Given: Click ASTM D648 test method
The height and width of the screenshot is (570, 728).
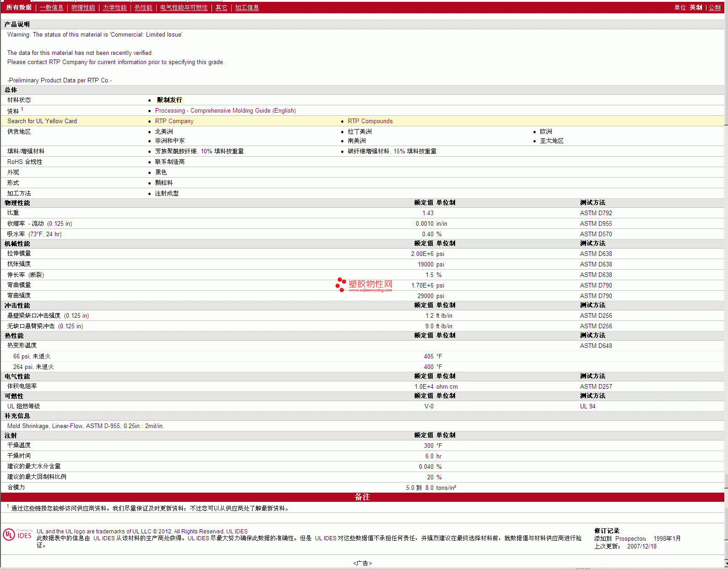Looking at the screenshot, I should click(596, 346).
